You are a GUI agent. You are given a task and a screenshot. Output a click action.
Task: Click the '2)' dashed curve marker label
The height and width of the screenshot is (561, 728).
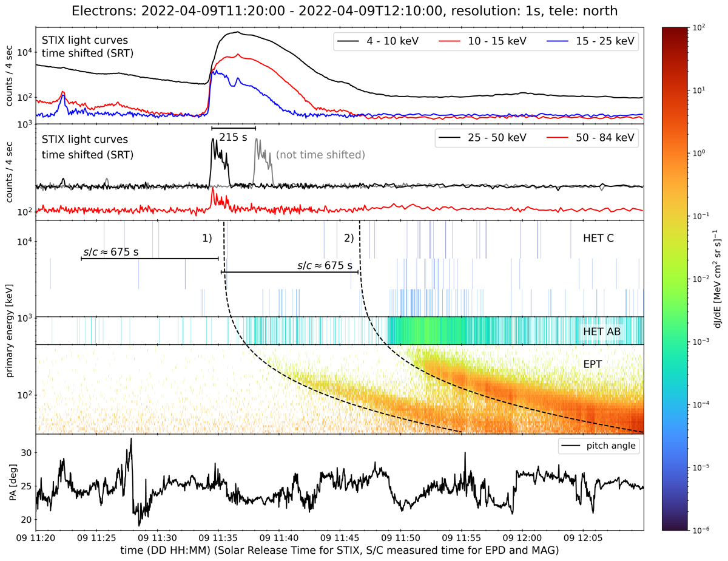point(349,239)
